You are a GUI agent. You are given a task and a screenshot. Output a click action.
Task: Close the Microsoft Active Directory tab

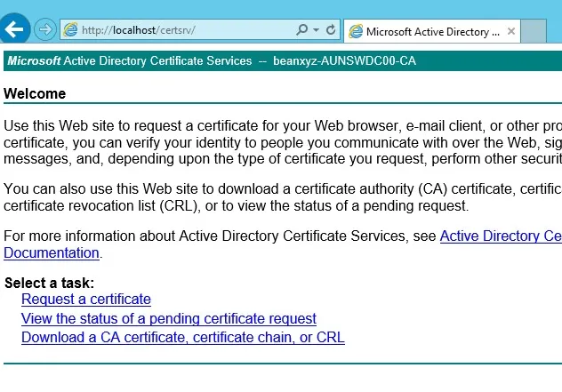pyautogui.click(x=511, y=31)
